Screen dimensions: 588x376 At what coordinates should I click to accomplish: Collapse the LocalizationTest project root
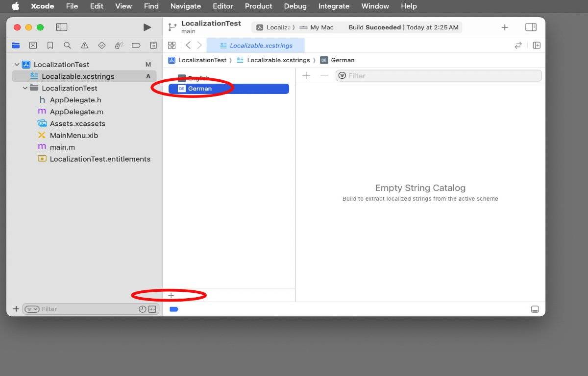point(17,65)
